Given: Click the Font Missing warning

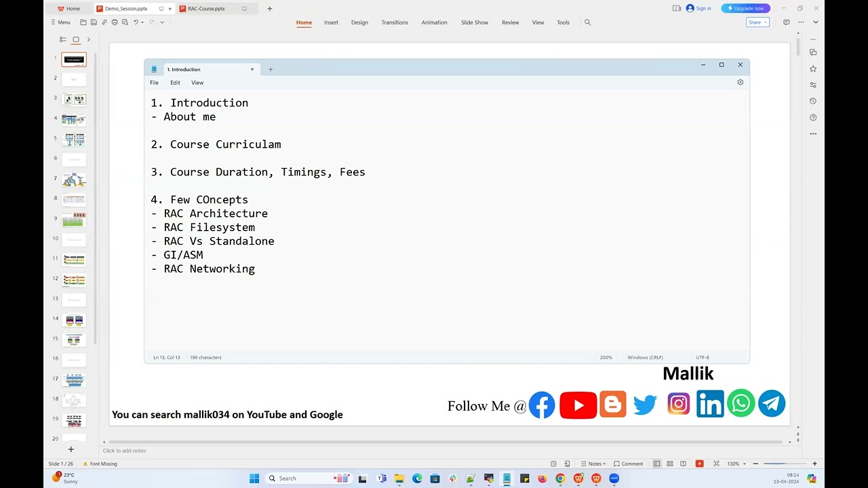Looking at the screenshot, I should click(x=100, y=464).
